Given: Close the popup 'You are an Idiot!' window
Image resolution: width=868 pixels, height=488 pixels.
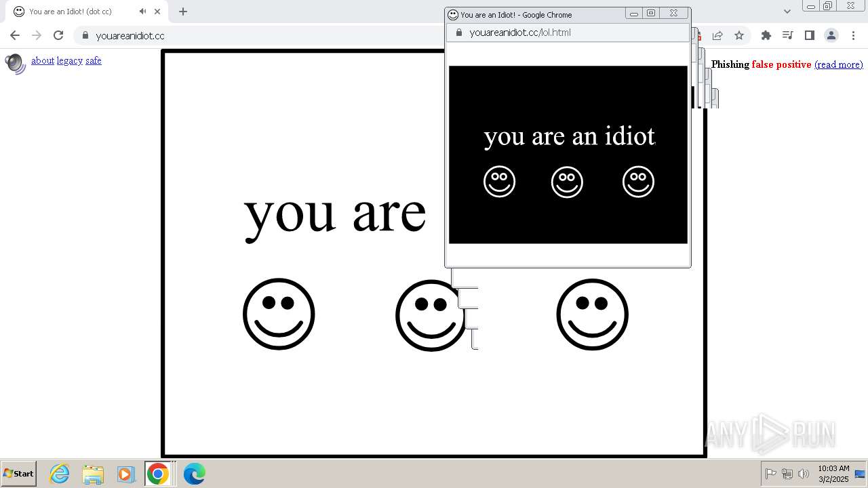Looking at the screenshot, I should (x=673, y=13).
